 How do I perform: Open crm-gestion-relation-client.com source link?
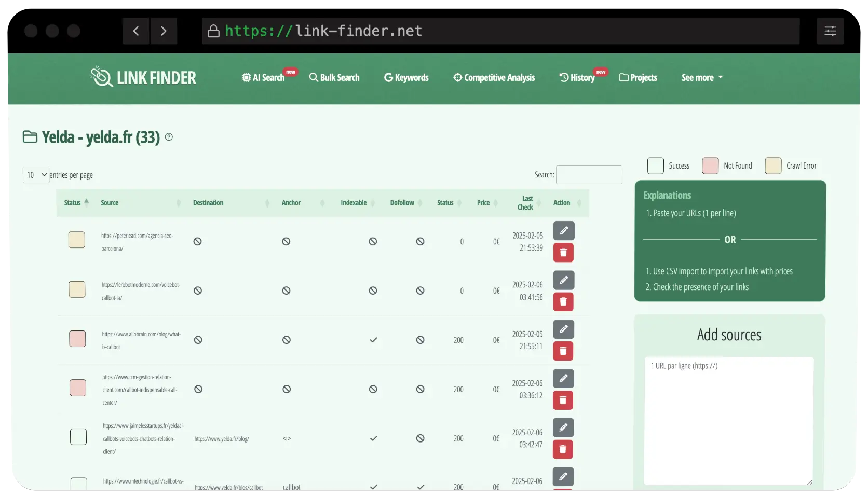click(x=140, y=390)
